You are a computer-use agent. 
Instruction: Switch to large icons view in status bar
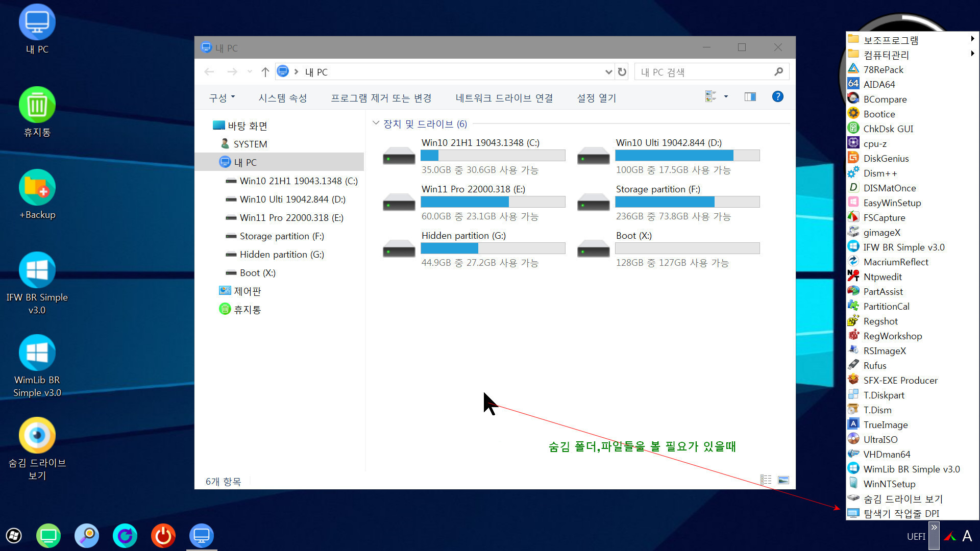coord(783,480)
